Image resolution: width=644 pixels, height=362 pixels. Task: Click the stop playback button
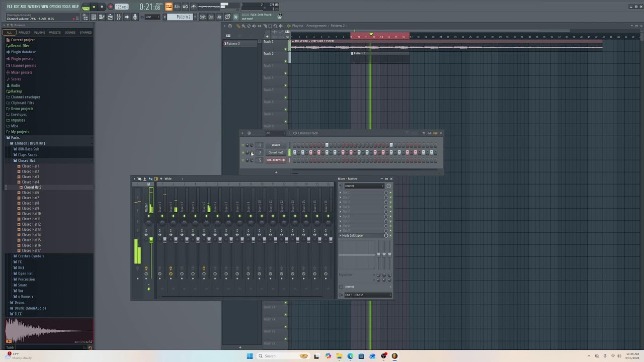point(102,7)
